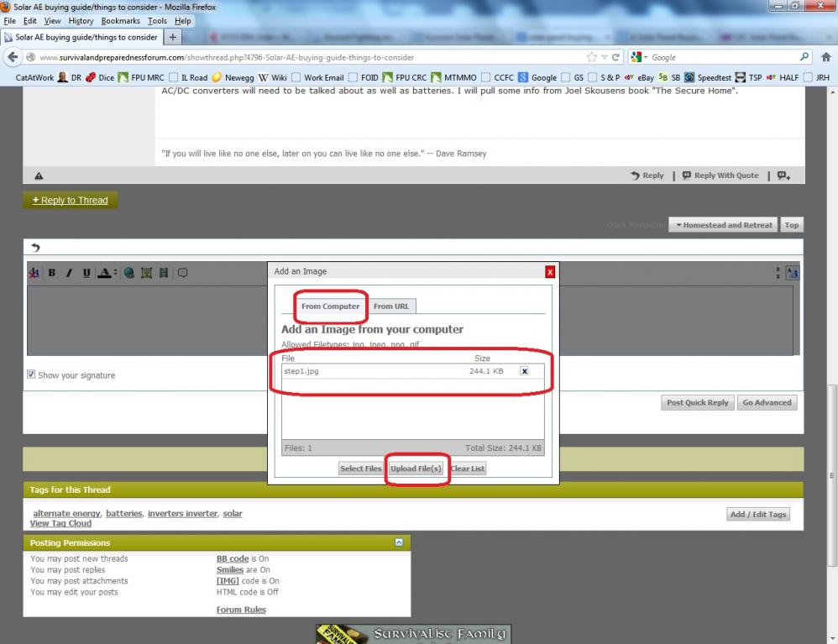This screenshot has width=838, height=644.
Task: Open the font color dropdown arrow
Action: (x=116, y=272)
